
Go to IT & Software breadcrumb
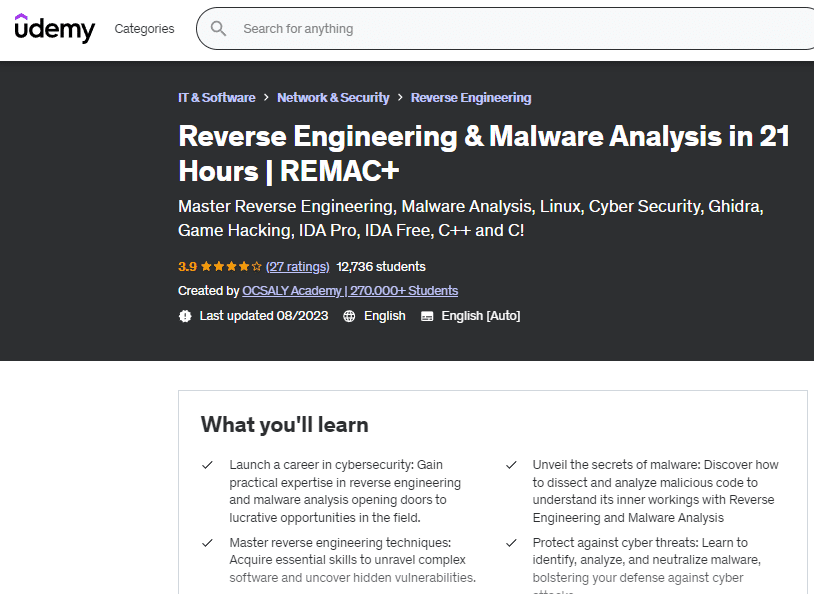tap(216, 98)
